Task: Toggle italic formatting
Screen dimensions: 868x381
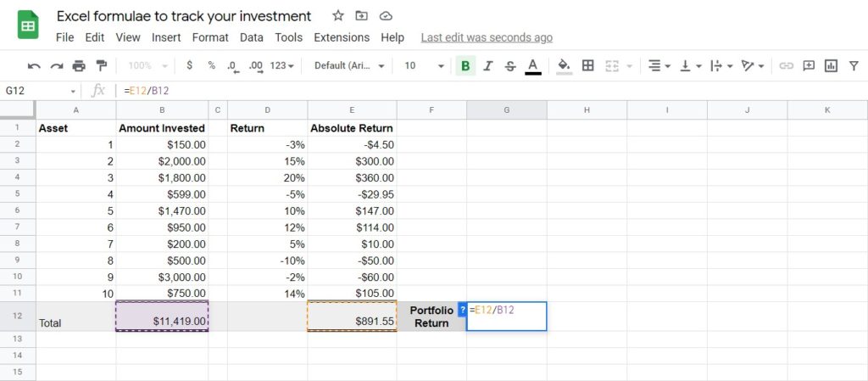Action: pyautogui.click(x=487, y=66)
